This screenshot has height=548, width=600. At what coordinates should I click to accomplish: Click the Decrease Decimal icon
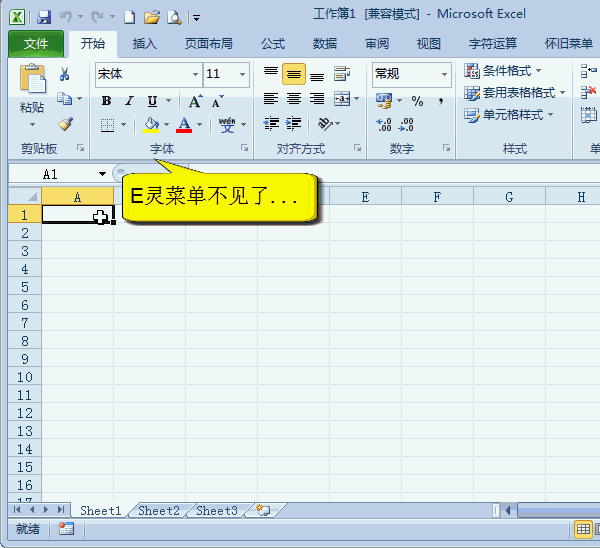[406, 124]
